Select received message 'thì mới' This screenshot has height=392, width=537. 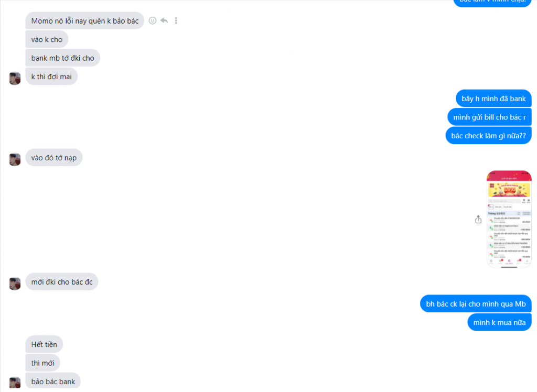coord(43,363)
